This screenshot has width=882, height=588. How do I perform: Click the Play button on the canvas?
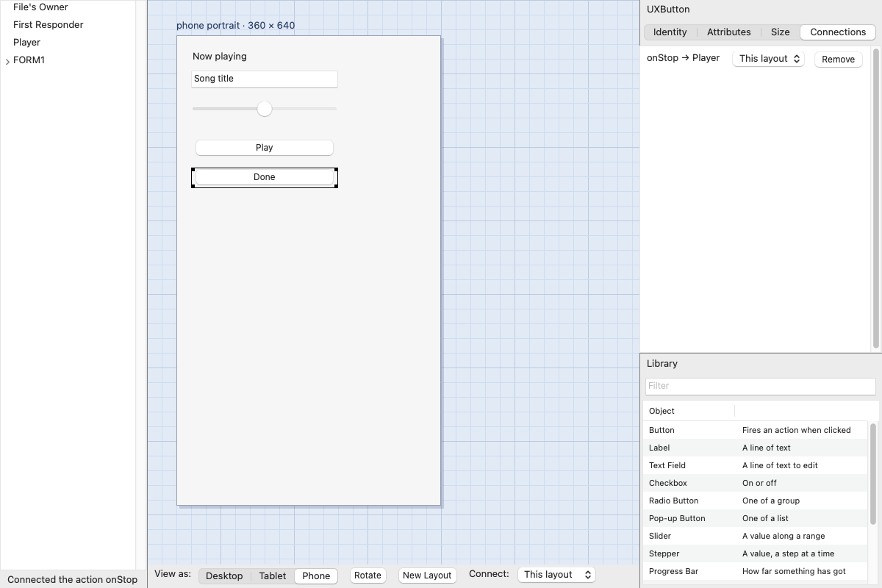click(x=265, y=148)
